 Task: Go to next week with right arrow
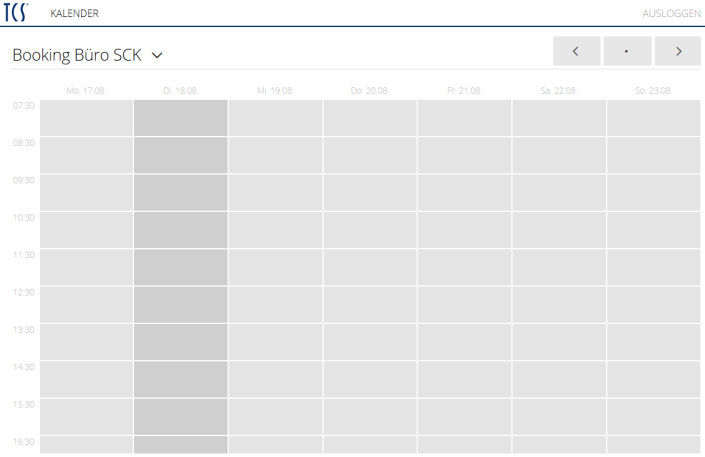[x=677, y=51]
